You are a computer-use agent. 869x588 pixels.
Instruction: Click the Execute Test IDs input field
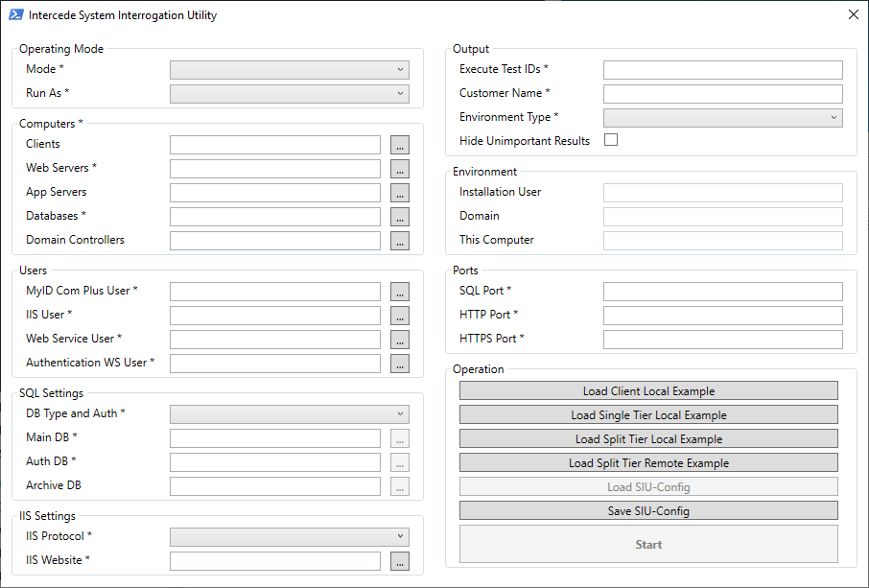coord(722,70)
